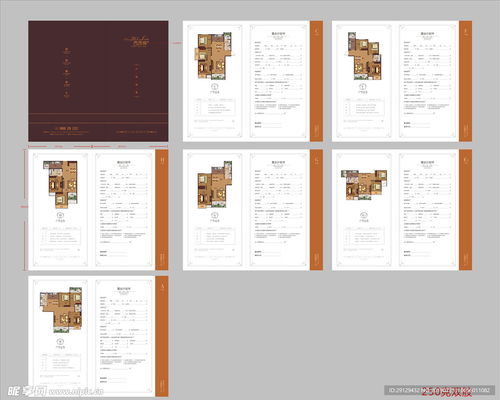Click the nipic watermark logo
Viewport: 500px width, 400px height.
tap(27, 391)
